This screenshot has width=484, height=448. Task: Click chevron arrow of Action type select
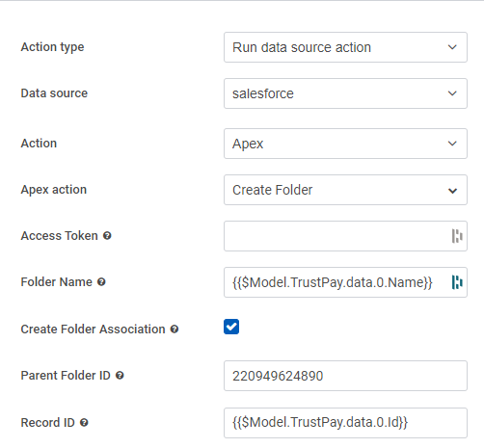tap(452, 47)
